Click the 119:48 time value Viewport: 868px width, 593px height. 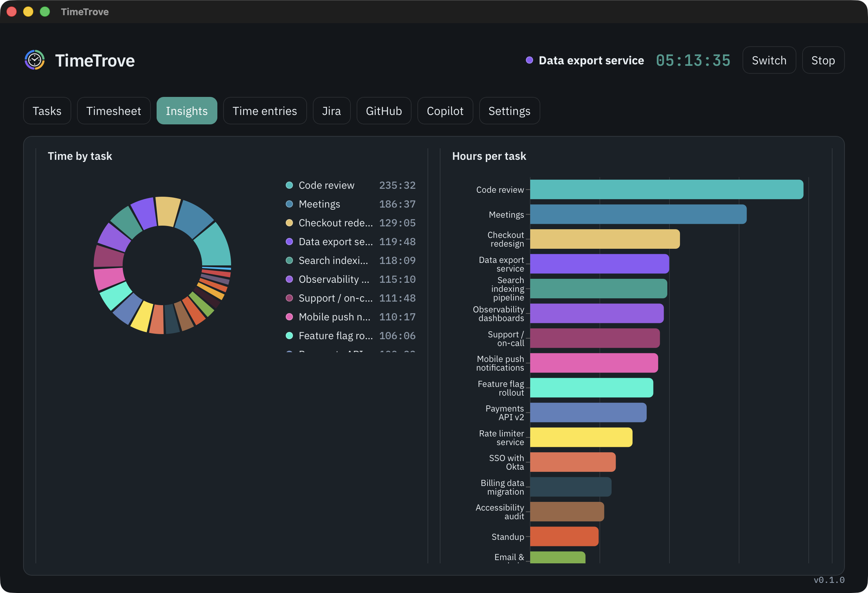click(397, 242)
